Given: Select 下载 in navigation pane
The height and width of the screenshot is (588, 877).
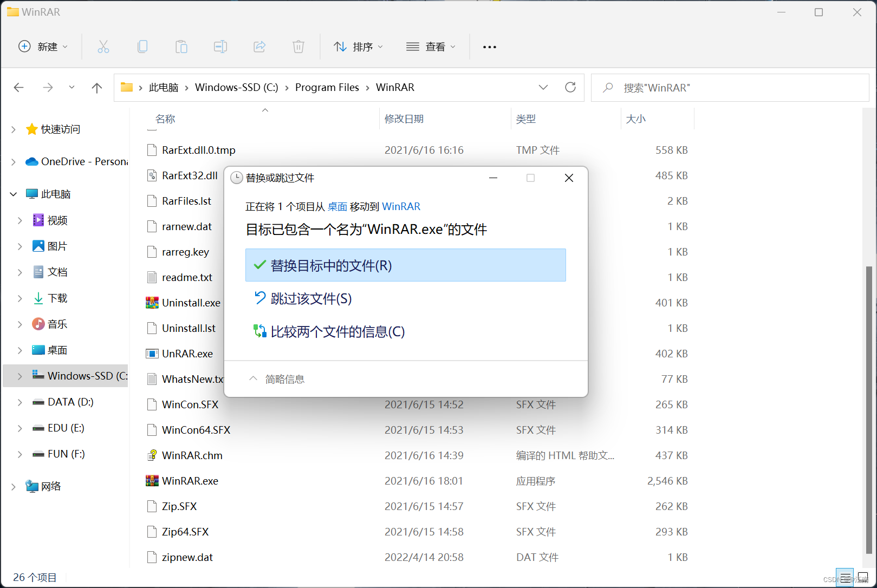Looking at the screenshot, I should coord(57,298).
